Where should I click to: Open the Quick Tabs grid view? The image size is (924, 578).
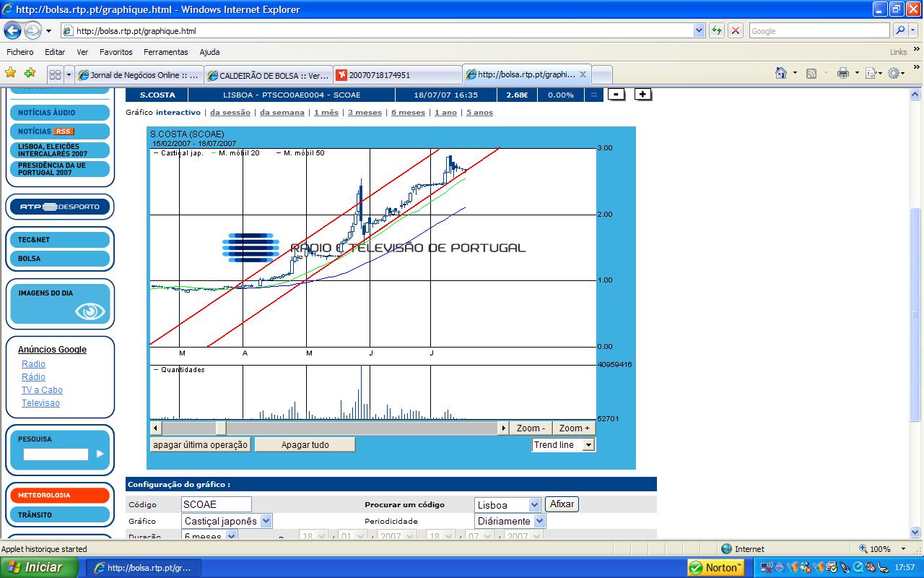[55, 74]
